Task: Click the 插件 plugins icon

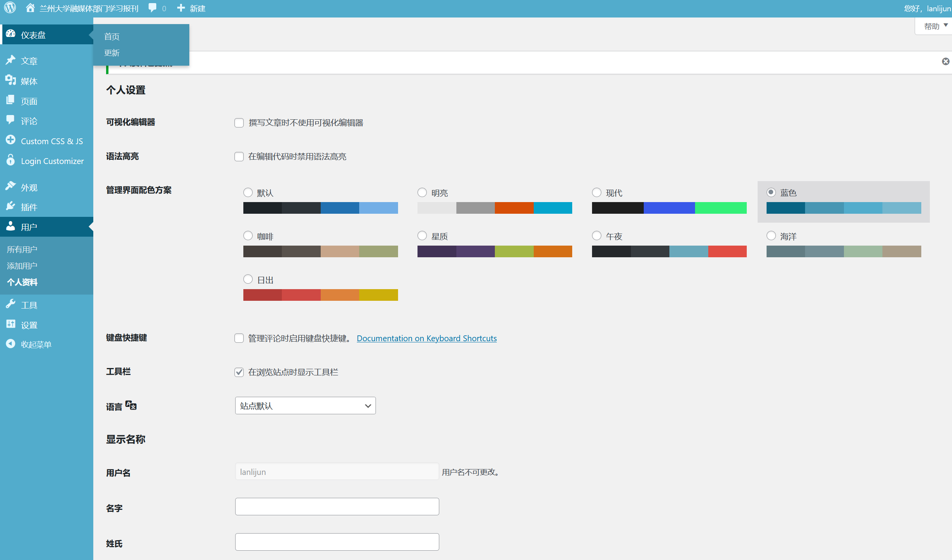Action: (x=10, y=207)
